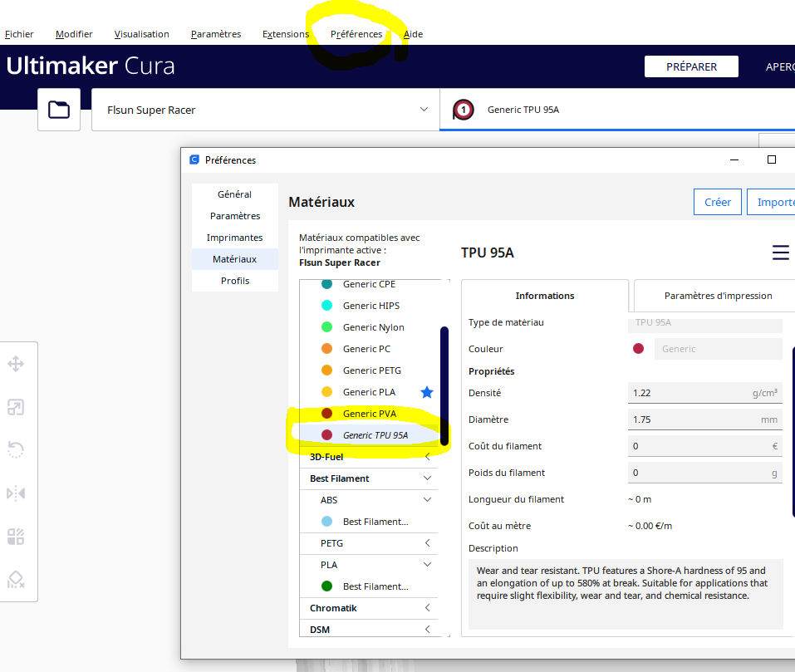Switch to the Informations tab
Viewport: 795px width, 672px height.
pyautogui.click(x=545, y=296)
